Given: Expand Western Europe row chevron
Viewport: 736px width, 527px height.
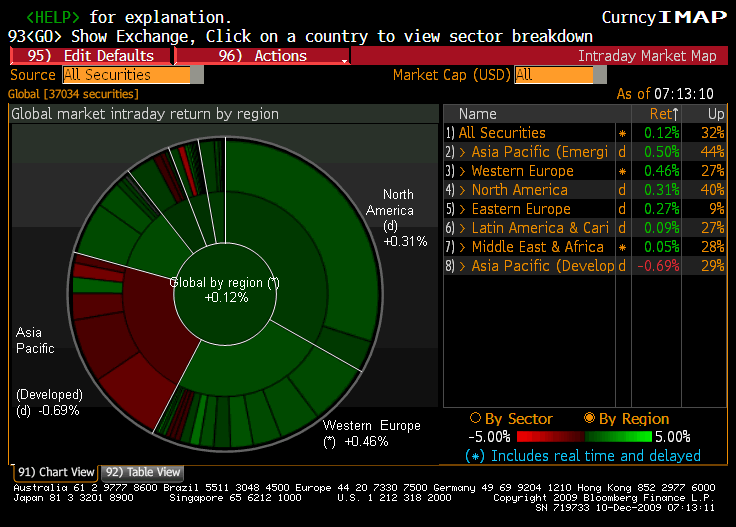Looking at the screenshot, I should pos(462,171).
